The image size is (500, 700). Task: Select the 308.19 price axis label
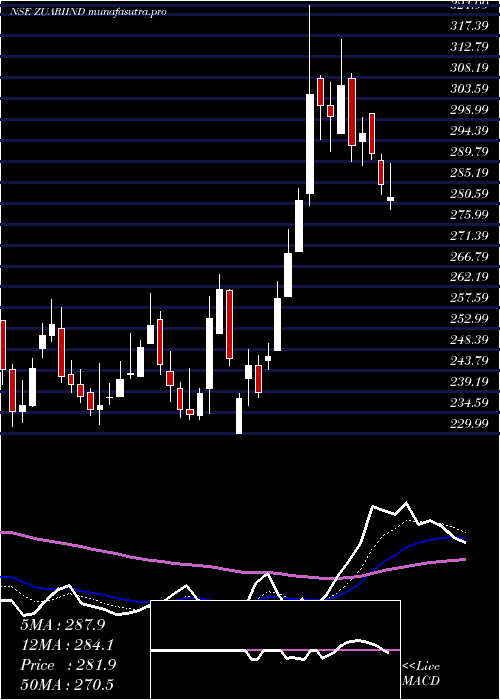click(469, 68)
